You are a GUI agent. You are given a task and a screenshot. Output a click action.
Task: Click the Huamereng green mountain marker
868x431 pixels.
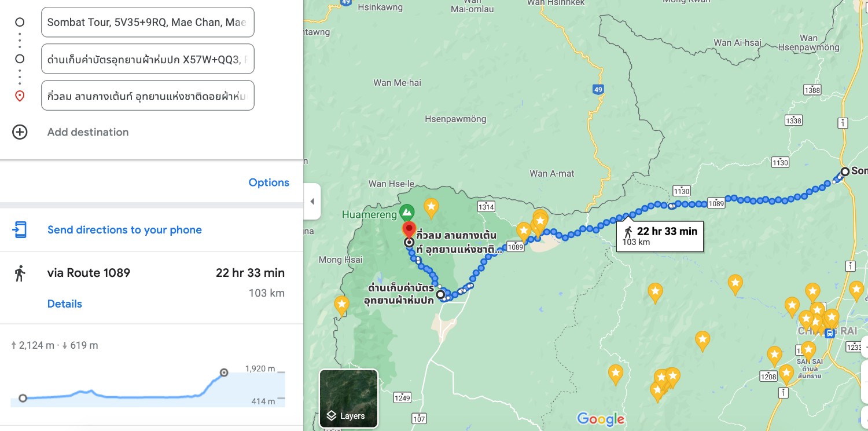click(407, 211)
